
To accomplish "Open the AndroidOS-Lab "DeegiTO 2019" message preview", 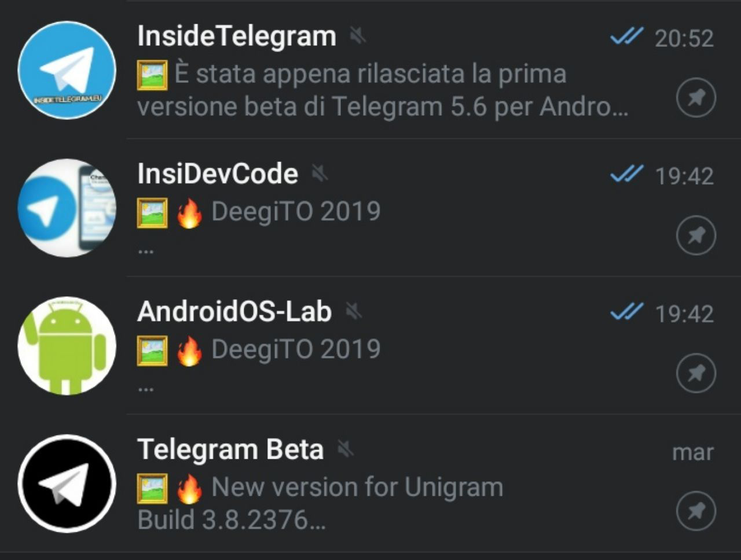I will (295, 349).
